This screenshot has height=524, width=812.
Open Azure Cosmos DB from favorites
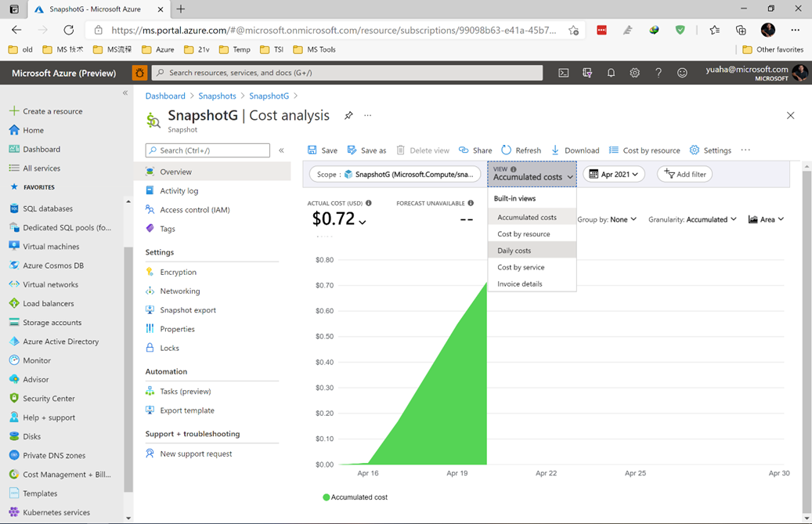[x=52, y=266]
